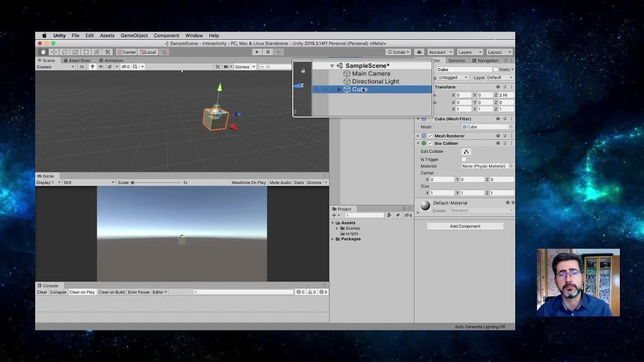Click the Edit Collider icon button
The image size is (644, 362).
pyautogui.click(x=466, y=151)
